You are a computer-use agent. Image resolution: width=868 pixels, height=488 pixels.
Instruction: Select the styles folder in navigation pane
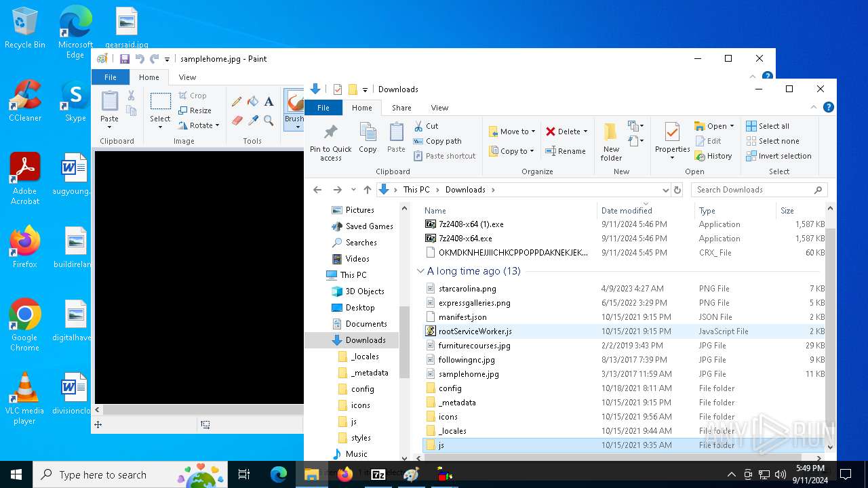[361, 438]
